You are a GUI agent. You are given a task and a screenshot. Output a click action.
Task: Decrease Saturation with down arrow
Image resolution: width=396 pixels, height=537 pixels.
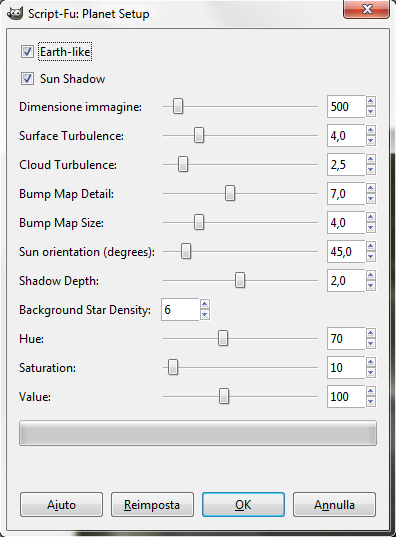point(371,373)
